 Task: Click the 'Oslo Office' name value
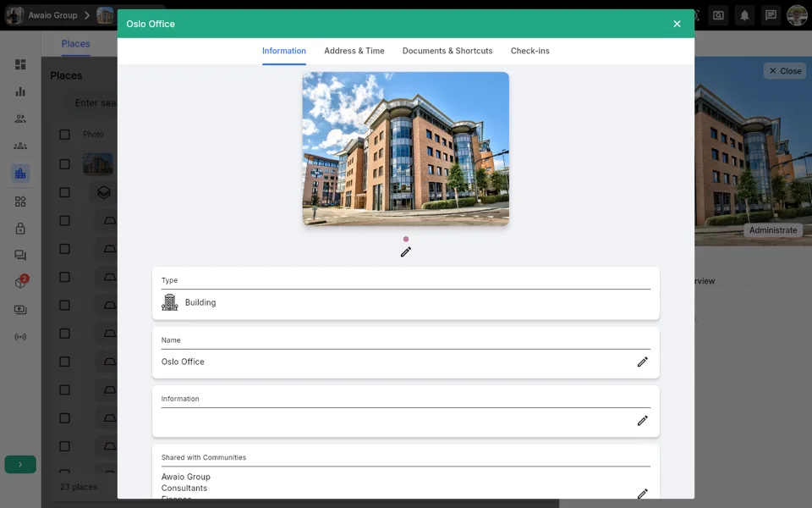click(183, 362)
